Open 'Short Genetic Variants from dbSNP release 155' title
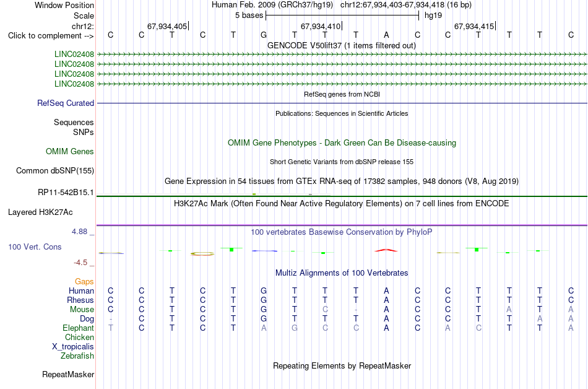588x389 pixels. point(342,162)
